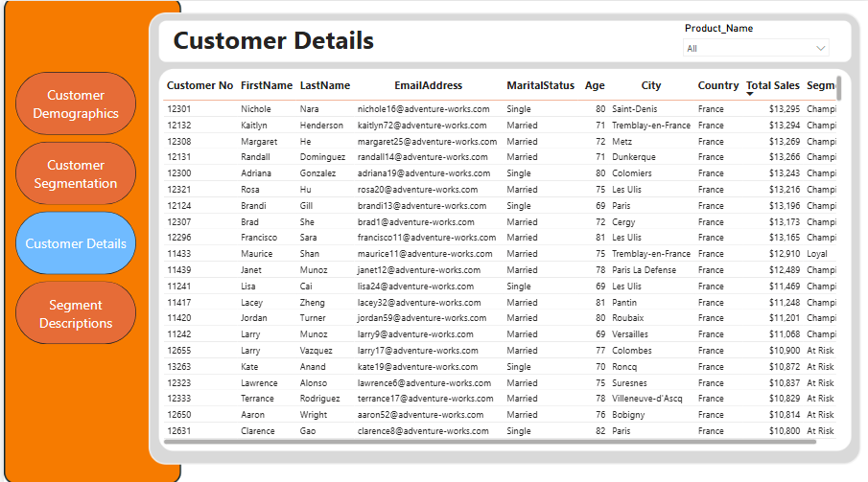Click last name Vazquez
The height and width of the screenshot is (482, 868).
tap(317, 351)
